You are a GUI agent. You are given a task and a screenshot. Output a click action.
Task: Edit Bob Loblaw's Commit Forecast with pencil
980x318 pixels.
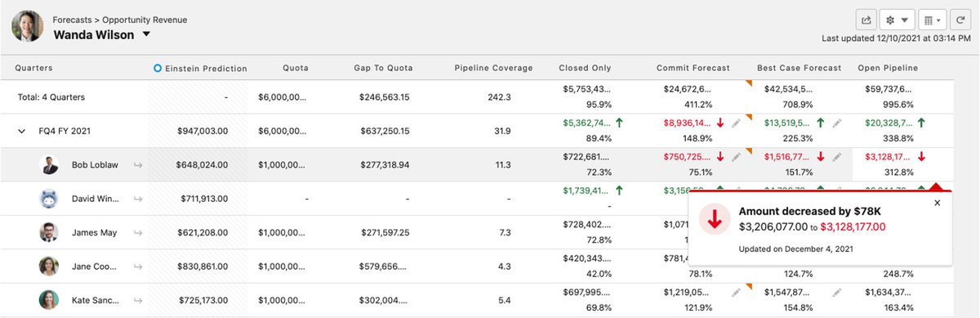(x=737, y=156)
